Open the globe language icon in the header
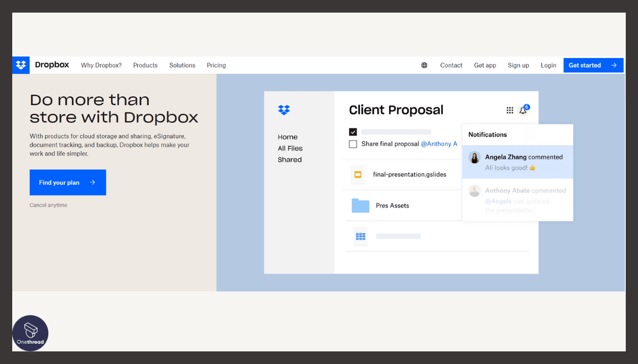Screen dimensions: 638x364 click(x=424, y=65)
